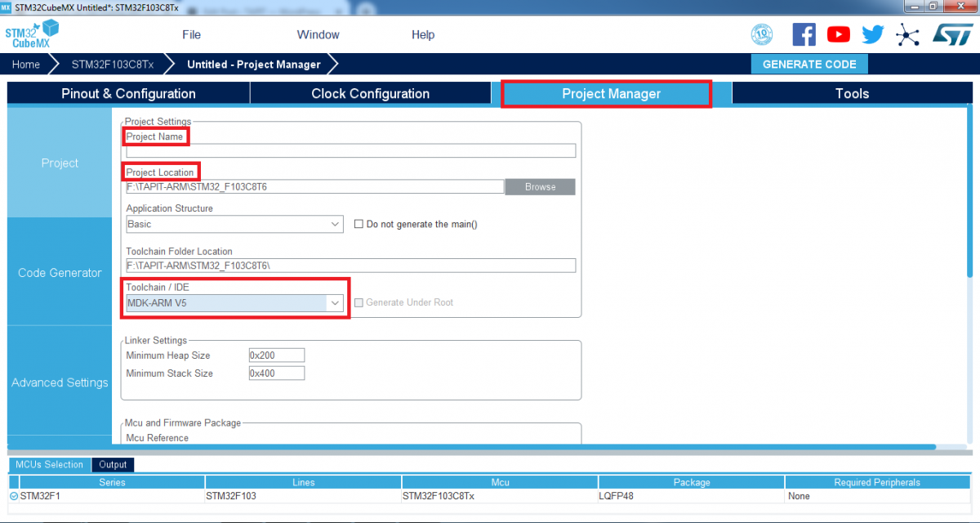Open the 10th anniversary badge icon

[x=761, y=34]
